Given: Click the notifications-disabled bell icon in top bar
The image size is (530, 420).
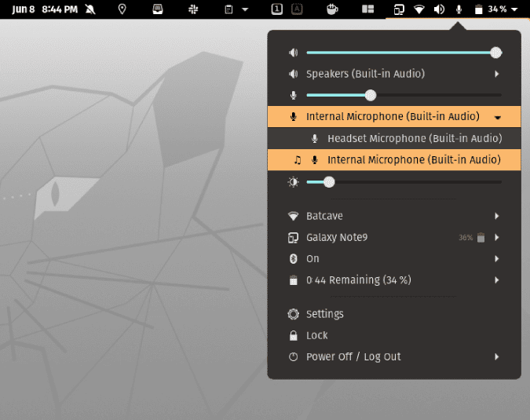Looking at the screenshot, I should 90,9.
